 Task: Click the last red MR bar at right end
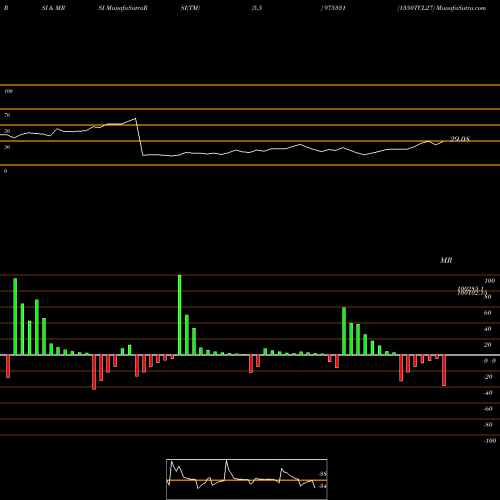[x=444, y=370]
